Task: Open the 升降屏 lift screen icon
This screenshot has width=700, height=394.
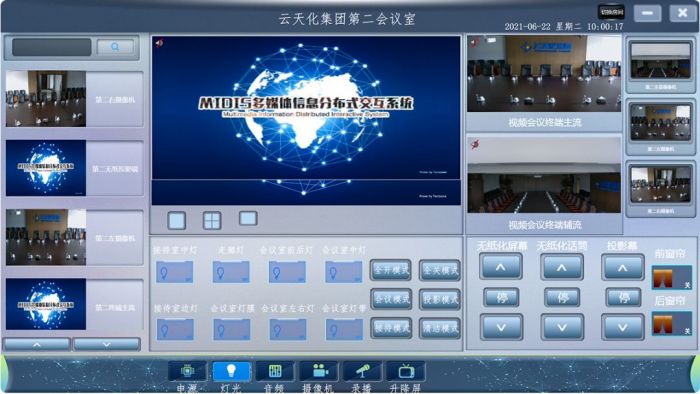Action: coord(406,371)
